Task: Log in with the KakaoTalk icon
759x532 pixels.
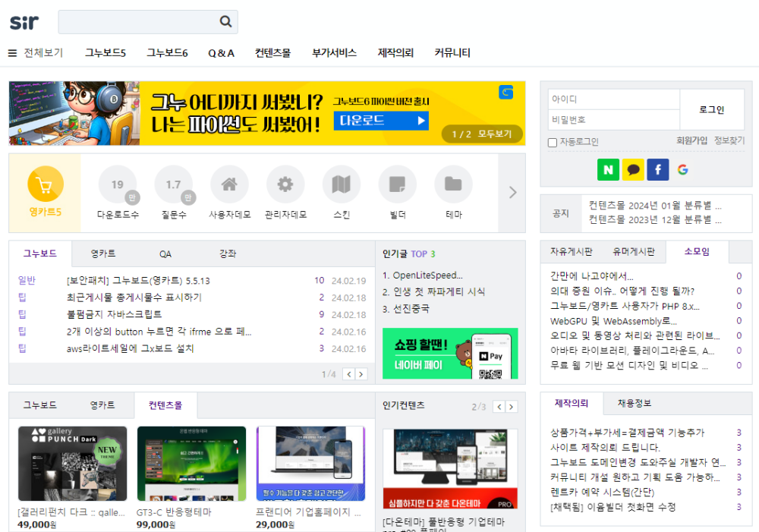Action: pos(633,169)
